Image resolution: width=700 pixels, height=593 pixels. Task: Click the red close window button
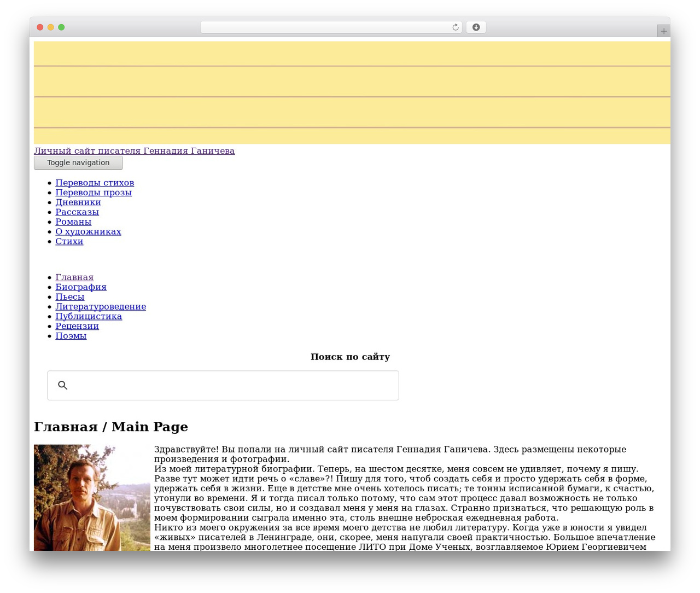40,27
